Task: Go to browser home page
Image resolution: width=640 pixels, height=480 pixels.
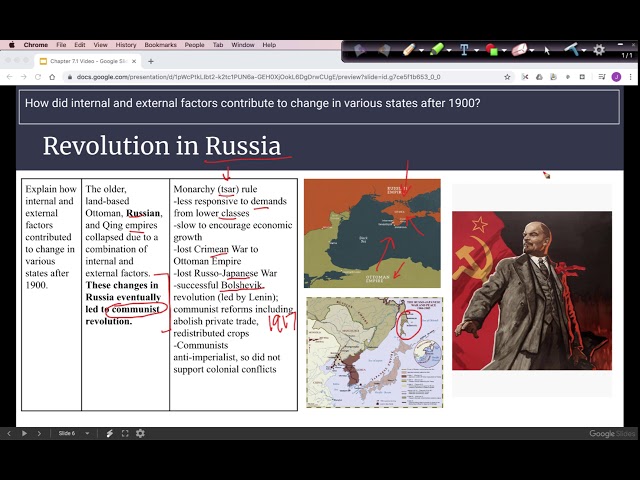Action: pyautogui.click(x=52, y=77)
